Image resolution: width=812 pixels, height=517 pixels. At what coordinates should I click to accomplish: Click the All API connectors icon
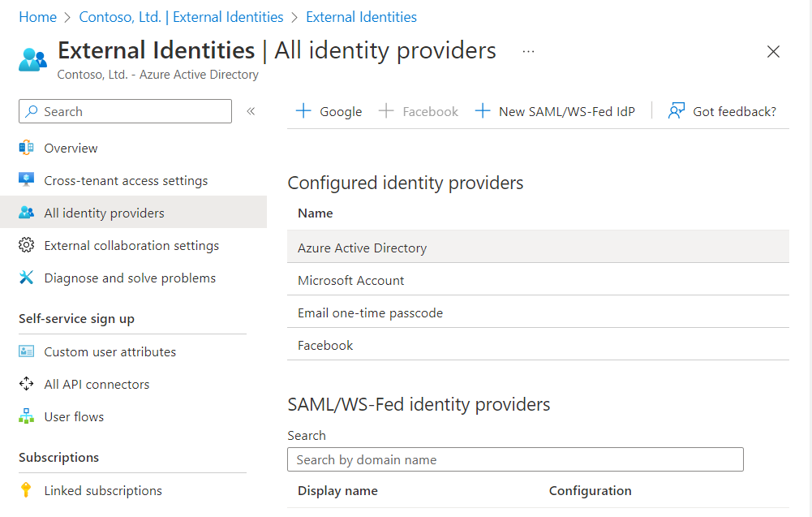coord(27,384)
